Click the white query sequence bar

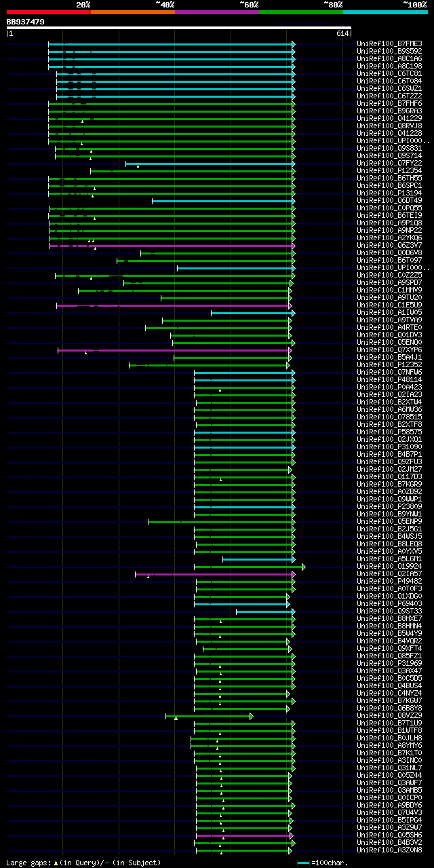178,28
